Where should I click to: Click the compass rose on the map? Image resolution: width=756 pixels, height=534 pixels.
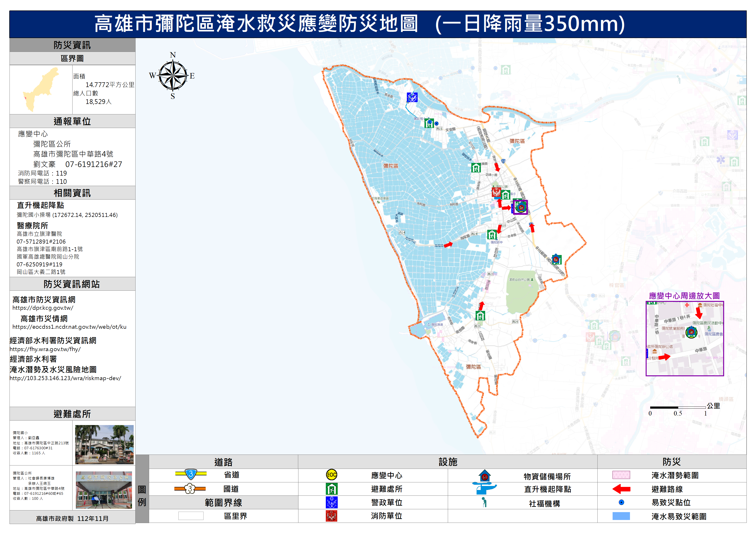tap(173, 75)
